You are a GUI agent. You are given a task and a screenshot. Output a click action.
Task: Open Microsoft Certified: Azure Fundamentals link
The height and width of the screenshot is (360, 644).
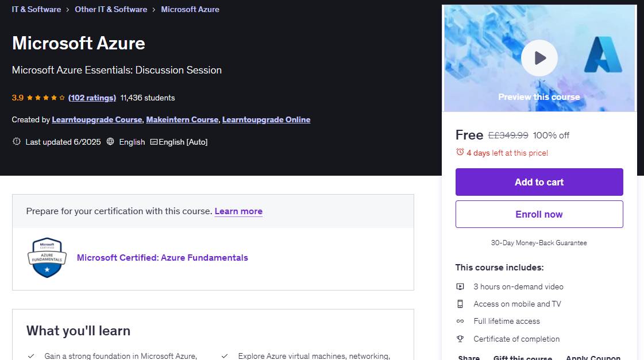tap(162, 257)
